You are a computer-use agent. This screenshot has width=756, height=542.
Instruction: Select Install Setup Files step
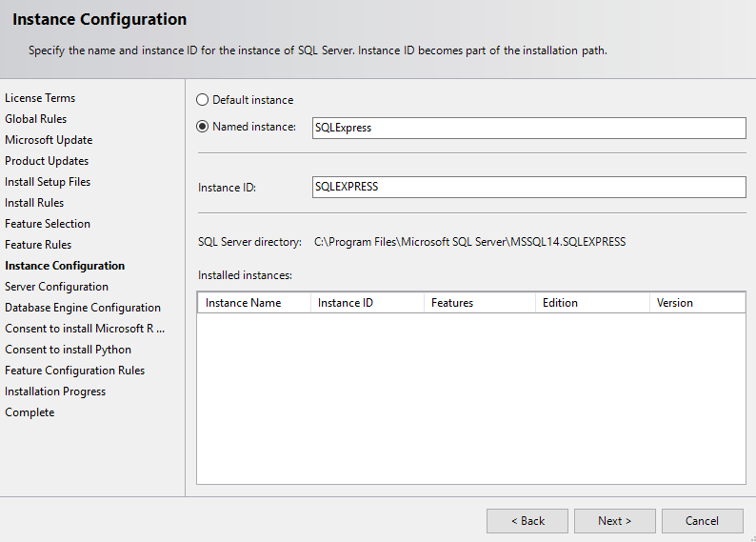point(48,182)
